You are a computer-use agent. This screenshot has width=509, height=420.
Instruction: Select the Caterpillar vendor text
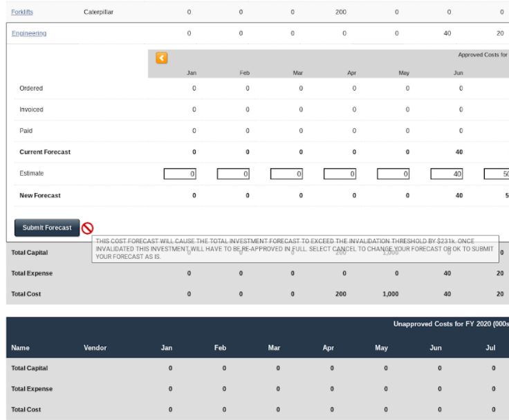98,12
